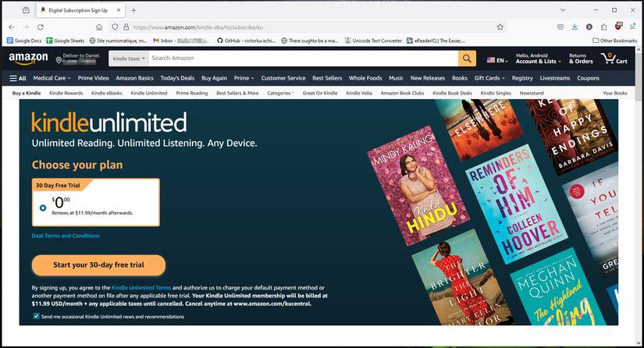The image size is (644, 348).
Task: Select the 30 Day Free Trial plan radio
Action: click(42, 208)
